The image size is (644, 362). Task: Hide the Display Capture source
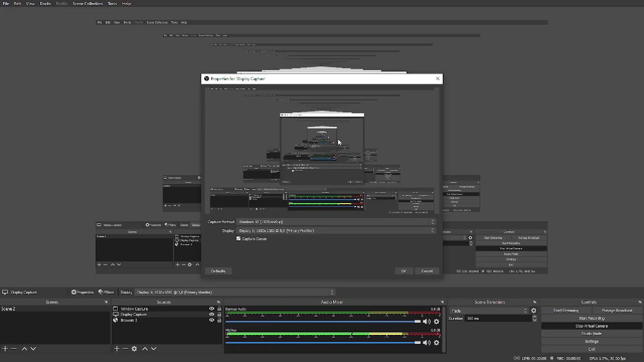pos(212,314)
